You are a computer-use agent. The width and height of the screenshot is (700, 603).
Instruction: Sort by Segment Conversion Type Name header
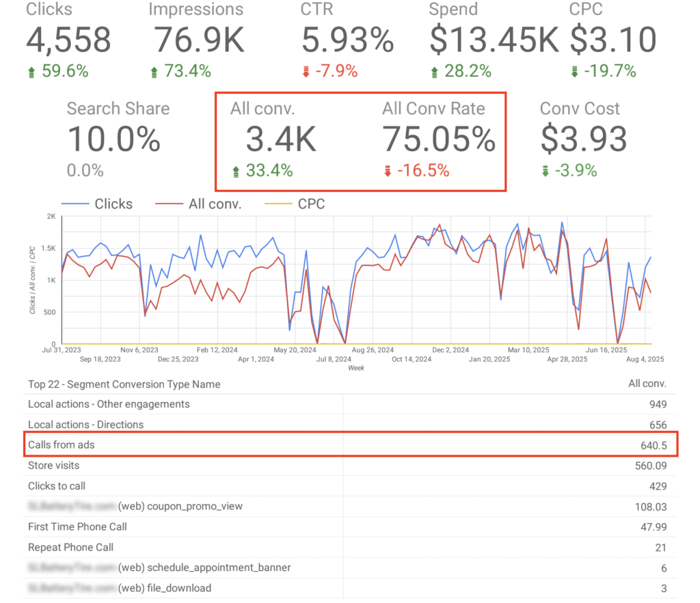coord(124,384)
